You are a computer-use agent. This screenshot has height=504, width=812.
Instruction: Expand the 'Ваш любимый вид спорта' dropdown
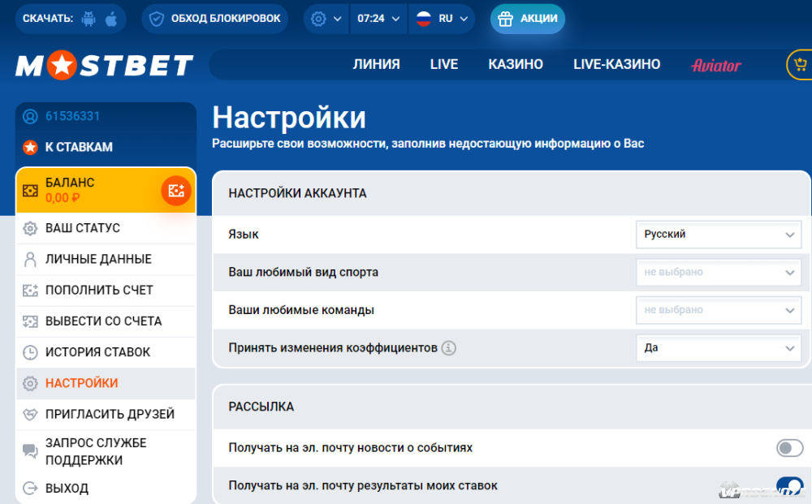point(719,272)
